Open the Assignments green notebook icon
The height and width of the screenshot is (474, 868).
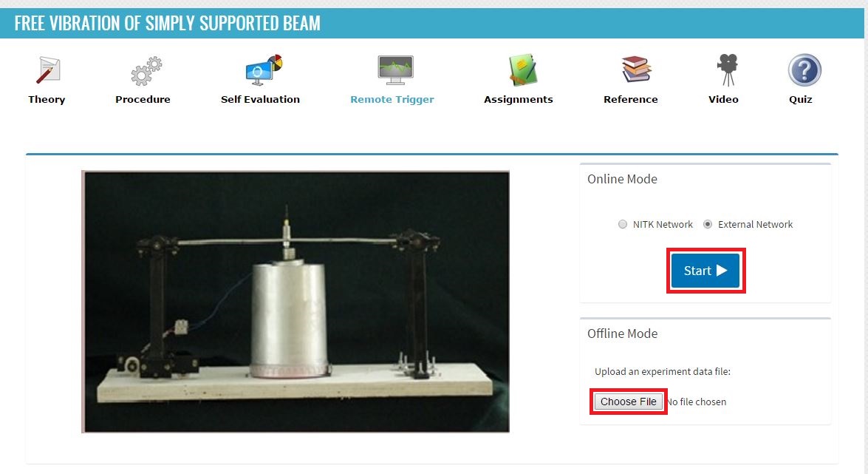pos(523,70)
